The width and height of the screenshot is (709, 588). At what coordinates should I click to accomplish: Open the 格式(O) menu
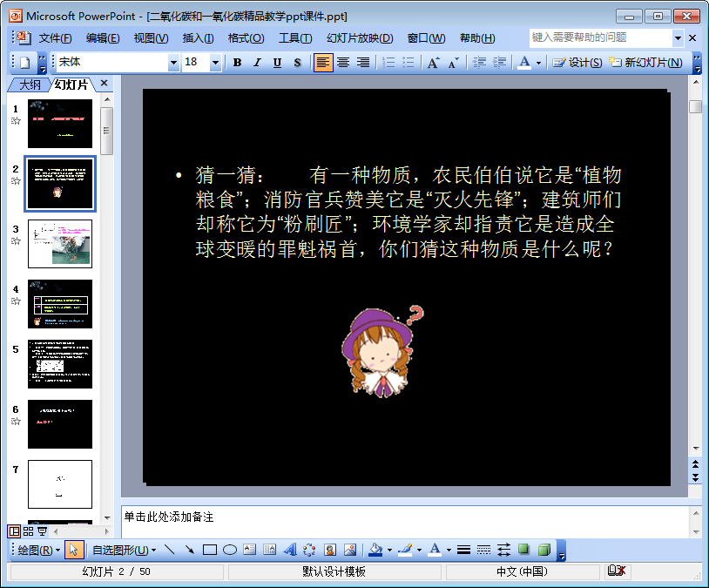click(246, 38)
